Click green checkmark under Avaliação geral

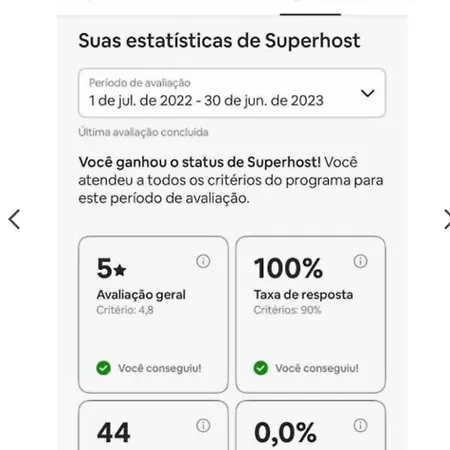tap(103, 368)
